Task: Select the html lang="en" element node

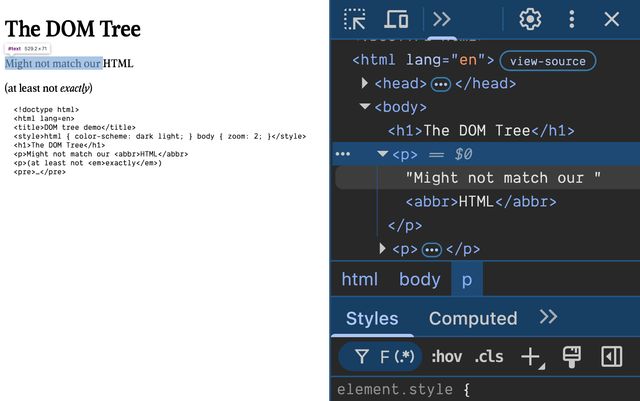Action: (423, 60)
